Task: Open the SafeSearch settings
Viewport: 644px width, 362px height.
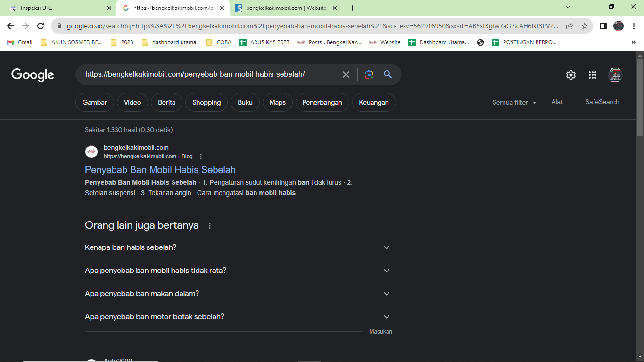Action: coord(603,102)
